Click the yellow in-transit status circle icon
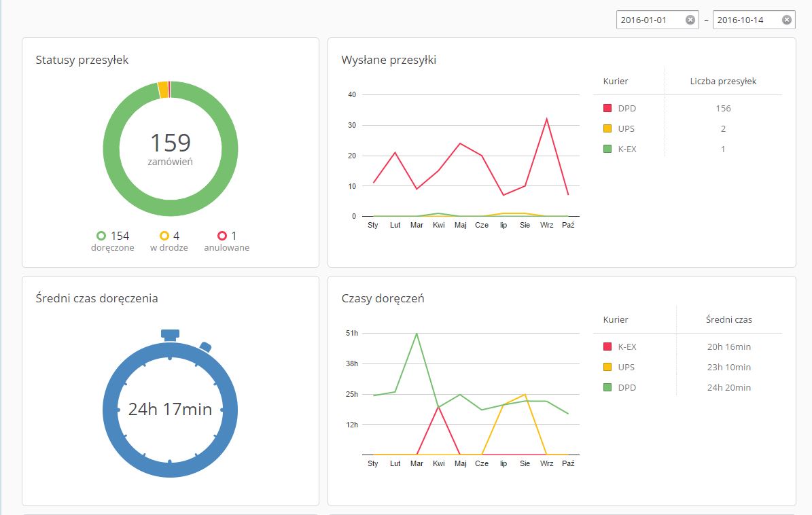This screenshot has height=515, width=812. pos(164,236)
